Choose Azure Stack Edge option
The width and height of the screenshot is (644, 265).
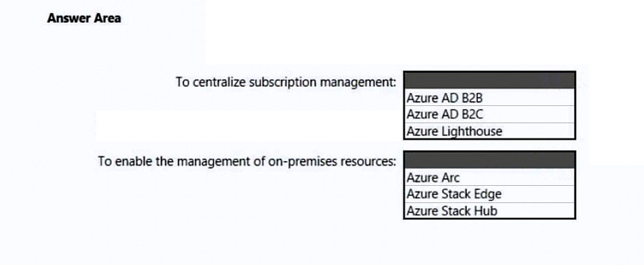tap(489, 194)
